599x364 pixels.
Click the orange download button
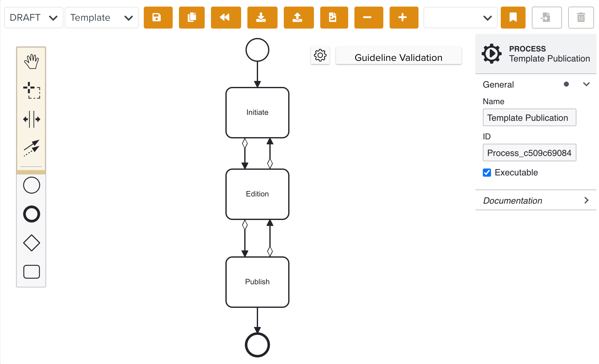262,18
